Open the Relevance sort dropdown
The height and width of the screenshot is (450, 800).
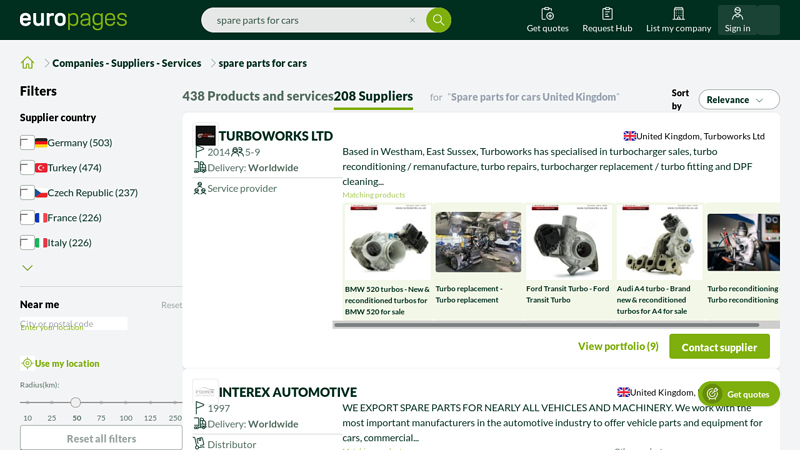coord(739,99)
